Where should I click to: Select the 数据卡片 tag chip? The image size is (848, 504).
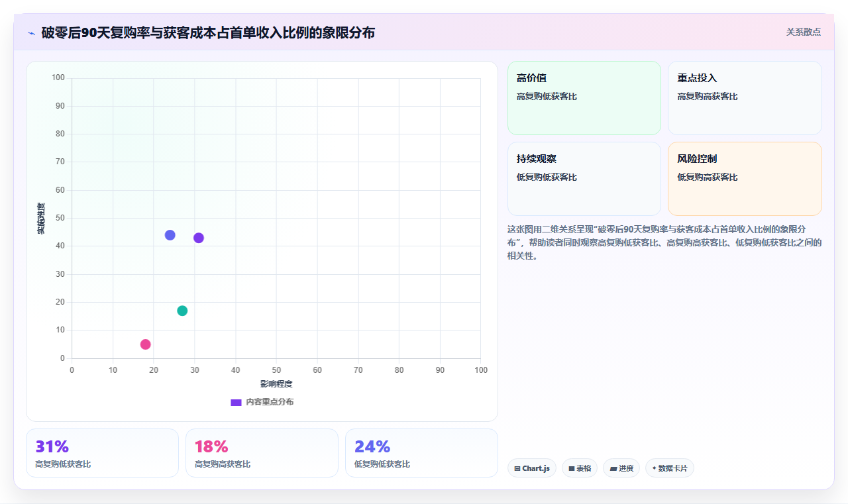coord(670,468)
